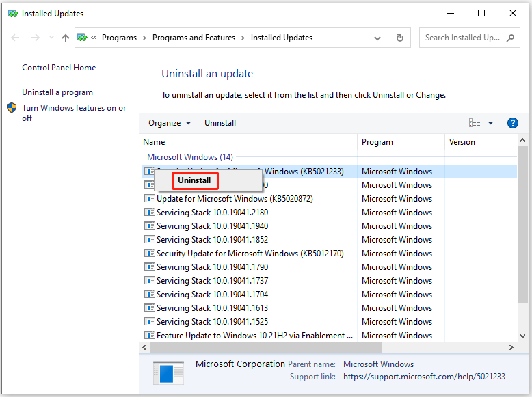The height and width of the screenshot is (397, 532).
Task: Open the recent locations dropdown arrow
Action: coord(51,38)
